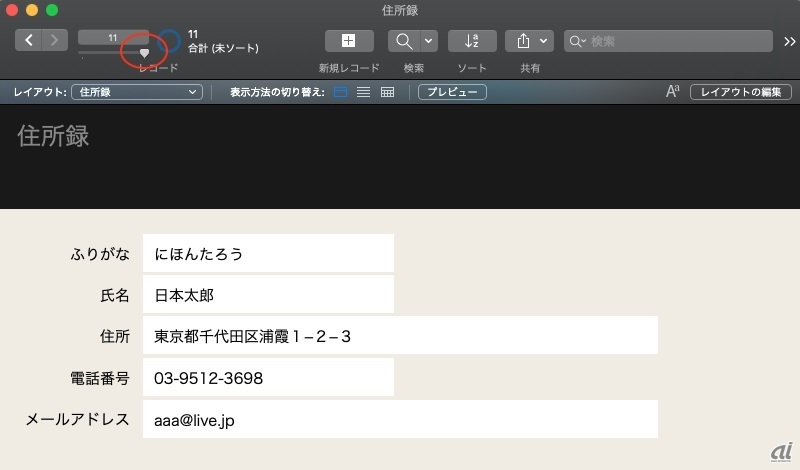
Task: Switch to table view
Action: tap(387, 92)
